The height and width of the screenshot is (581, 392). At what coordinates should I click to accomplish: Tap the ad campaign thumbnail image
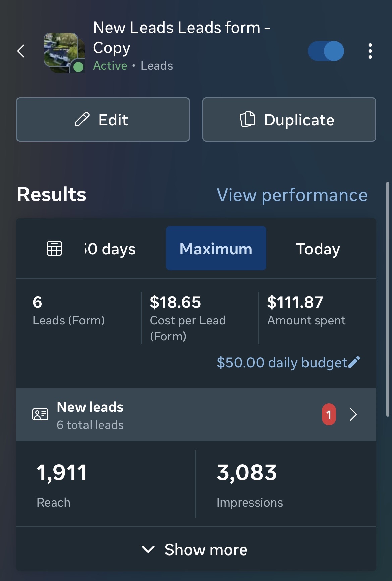64,52
